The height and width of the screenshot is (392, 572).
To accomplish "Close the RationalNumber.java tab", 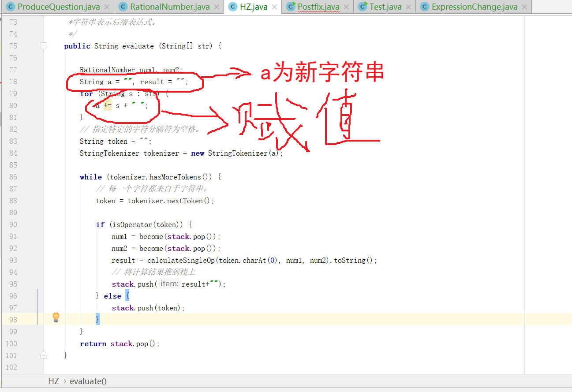I will pos(216,7).
